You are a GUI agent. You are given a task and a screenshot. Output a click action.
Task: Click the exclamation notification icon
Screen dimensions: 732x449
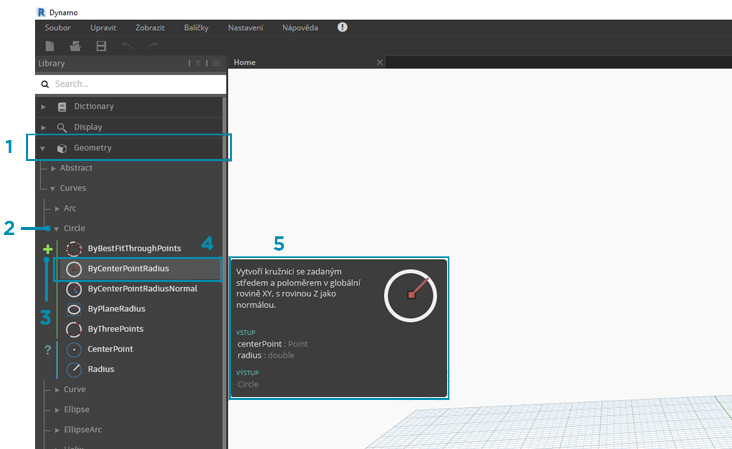pyautogui.click(x=342, y=27)
